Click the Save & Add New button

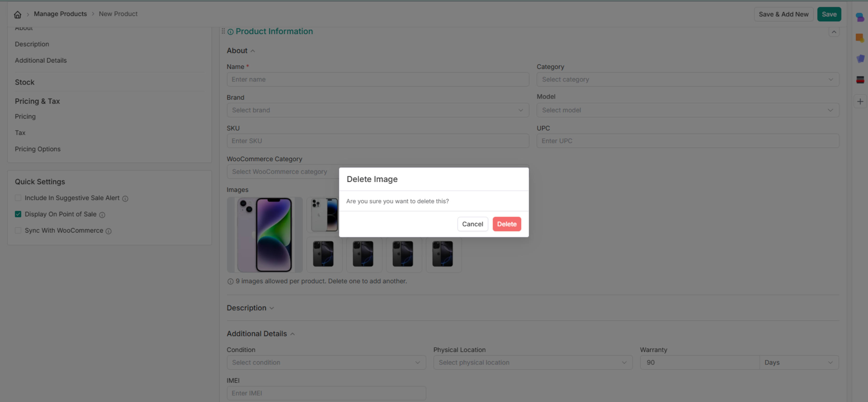pyautogui.click(x=783, y=14)
